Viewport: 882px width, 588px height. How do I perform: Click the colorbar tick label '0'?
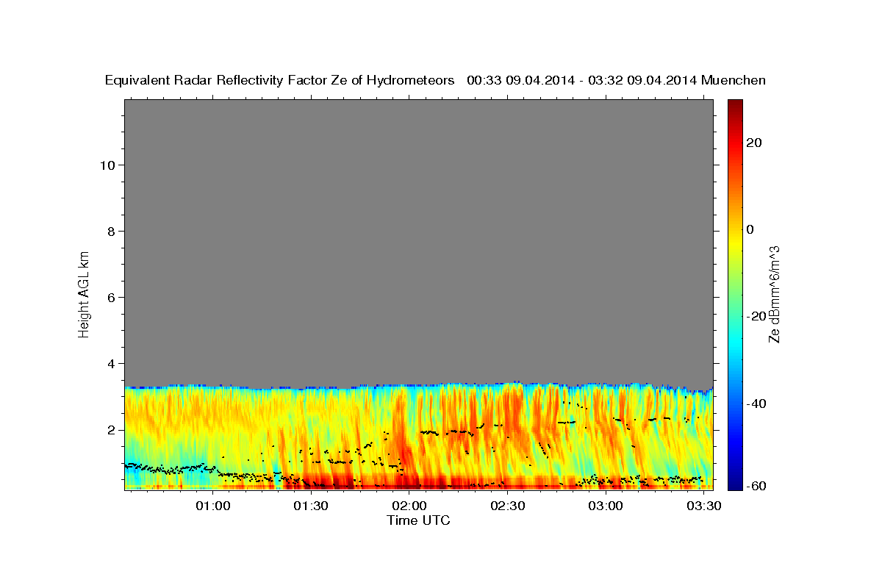(x=750, y=229)
